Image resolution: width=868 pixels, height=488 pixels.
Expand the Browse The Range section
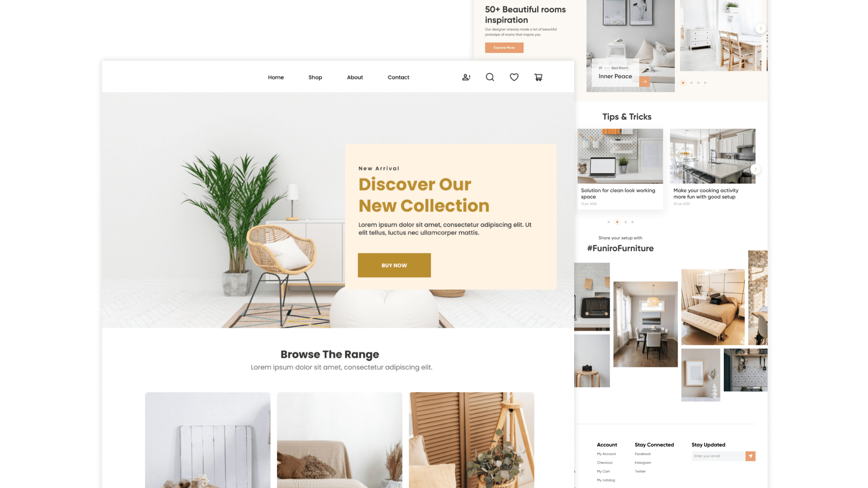(x=330, y=355)
